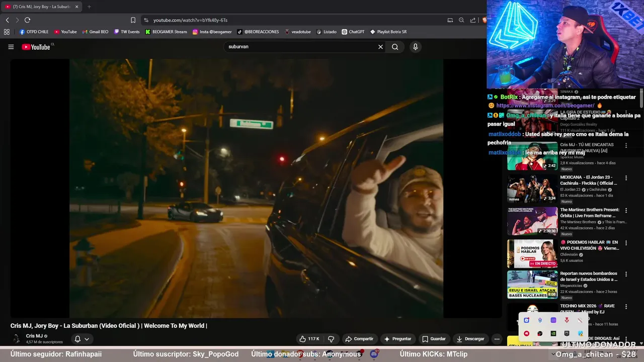
Task: Like the video with 117 K likes
Action: [309, 339]
